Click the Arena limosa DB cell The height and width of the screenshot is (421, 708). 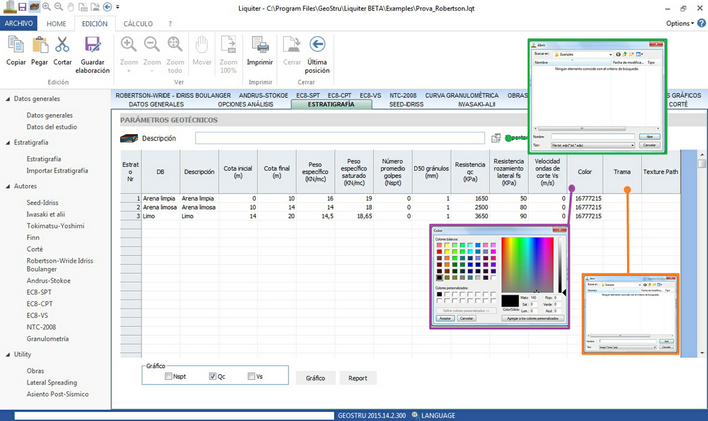pyautogui.click(x=160, y=207)
